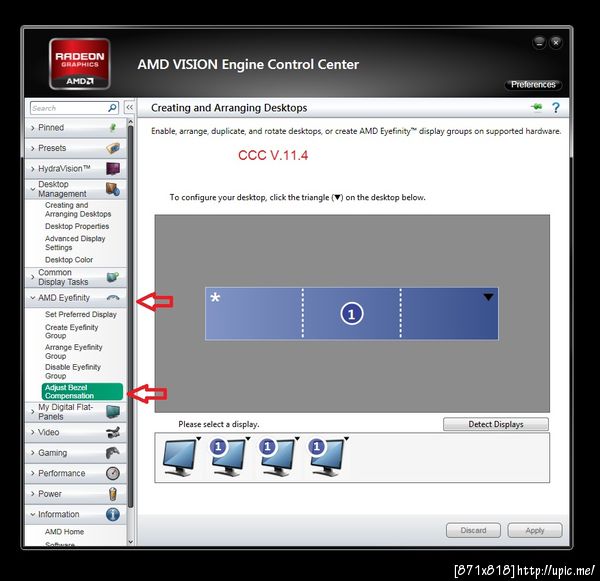Click the search magnifier icon
This screenshot has width=600, height=581.
(112, 108)
